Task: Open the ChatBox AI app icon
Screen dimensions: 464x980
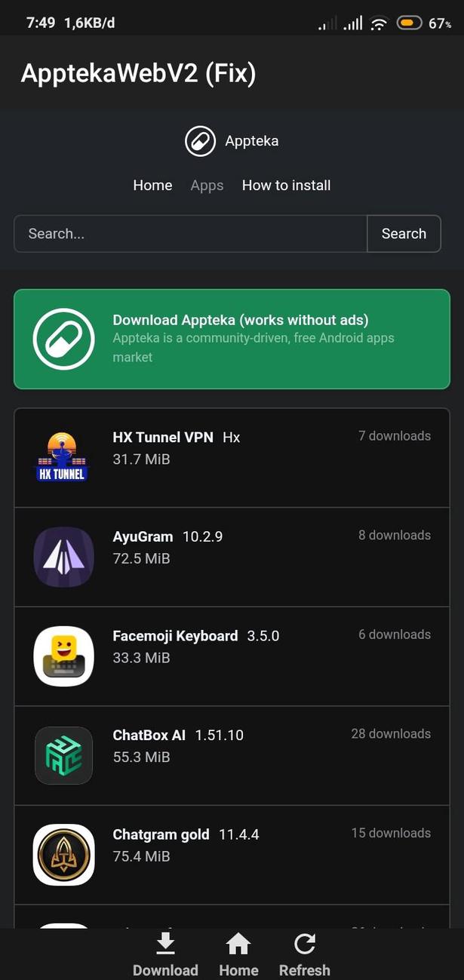Action: pos(63,755)
